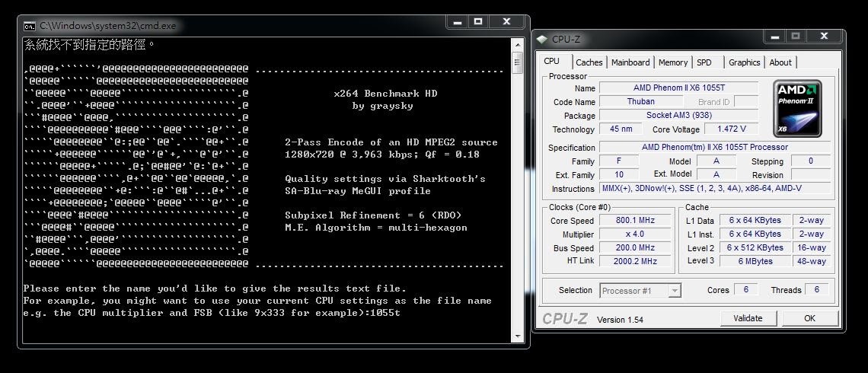Screen dimensions: 868x373
Task: Close the cmd.exe window
Action: (506, 22)
